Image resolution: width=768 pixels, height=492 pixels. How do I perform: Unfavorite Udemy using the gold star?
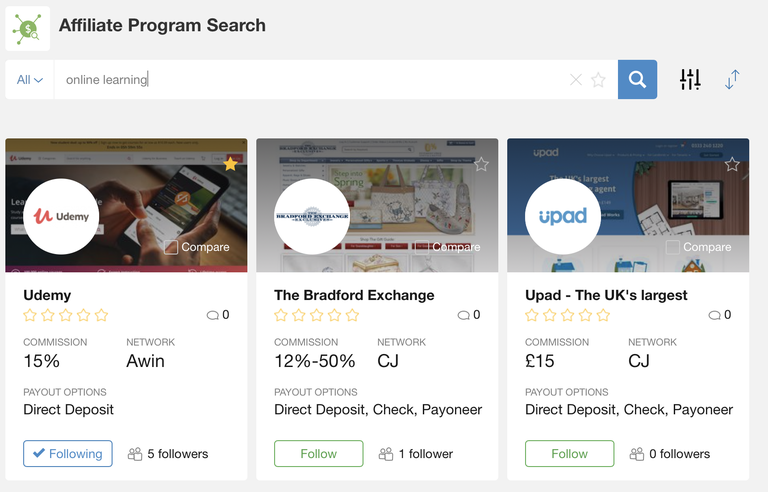pyautogui.click(x=230, y=164)
